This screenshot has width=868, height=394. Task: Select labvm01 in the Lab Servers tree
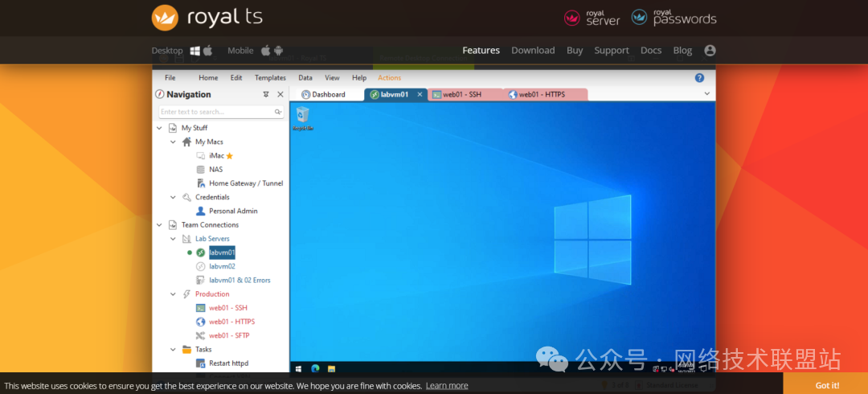[x=222, y=252]
